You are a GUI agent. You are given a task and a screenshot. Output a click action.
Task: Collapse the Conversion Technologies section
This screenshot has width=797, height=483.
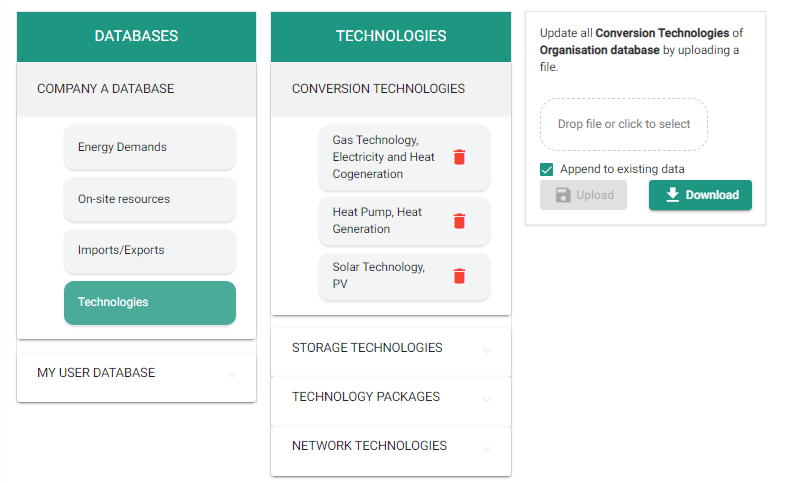(487, 89)
